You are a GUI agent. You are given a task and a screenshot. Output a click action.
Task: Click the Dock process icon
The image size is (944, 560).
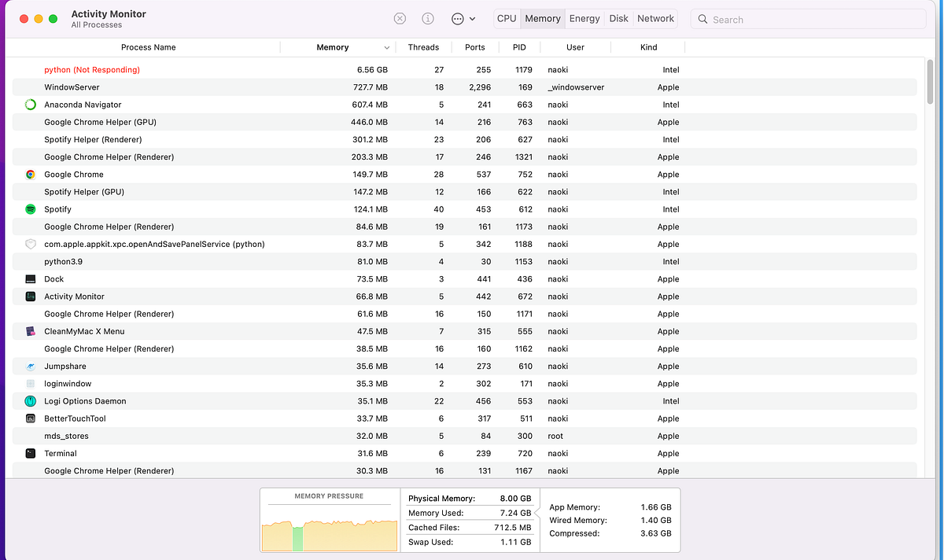click(x=31, y=278)
